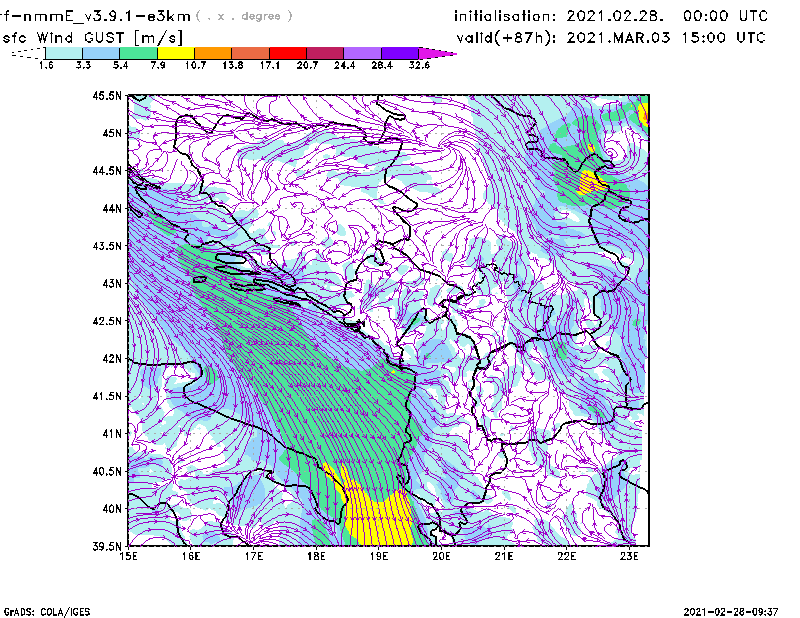Click the striped yellow gust patch near 22.5E 44.3N
Image resolution: width=800 pixels, height=618 pixels.
591,183
